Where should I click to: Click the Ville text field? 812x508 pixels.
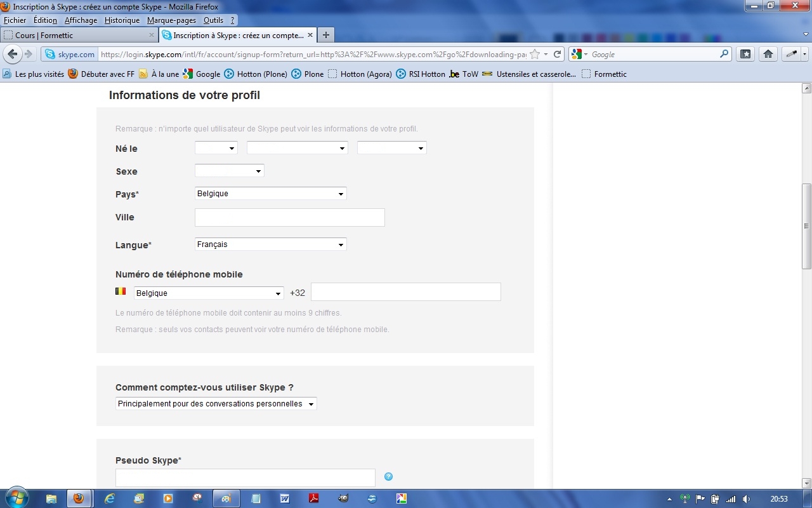290,217
